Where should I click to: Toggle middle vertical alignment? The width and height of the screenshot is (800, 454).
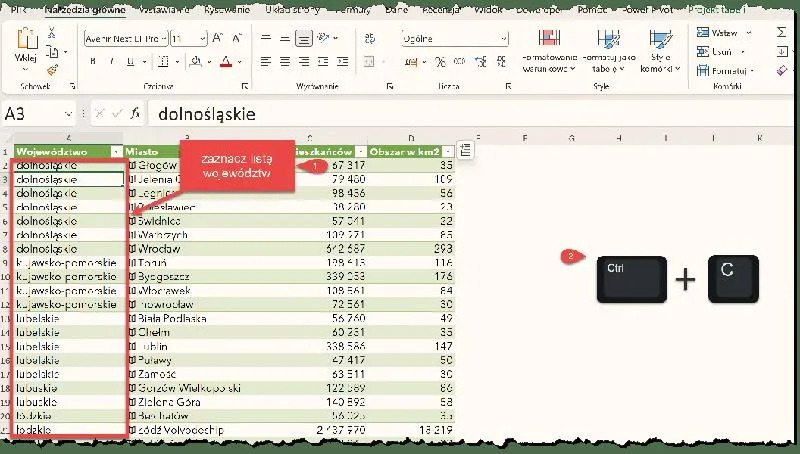pos(285,38)
